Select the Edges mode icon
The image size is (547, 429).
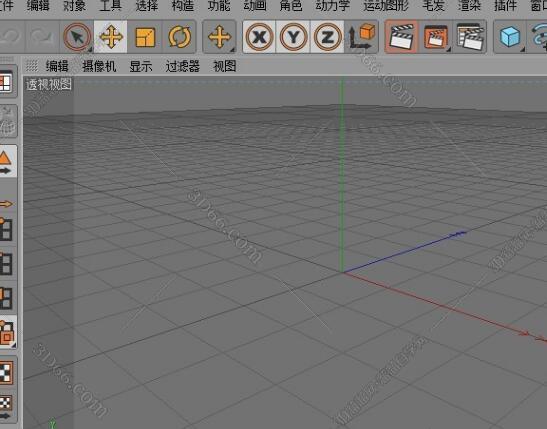tap(6, 263)
